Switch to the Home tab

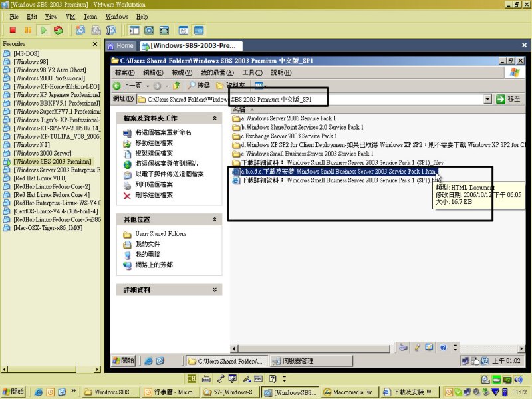[x=121, y=45]
